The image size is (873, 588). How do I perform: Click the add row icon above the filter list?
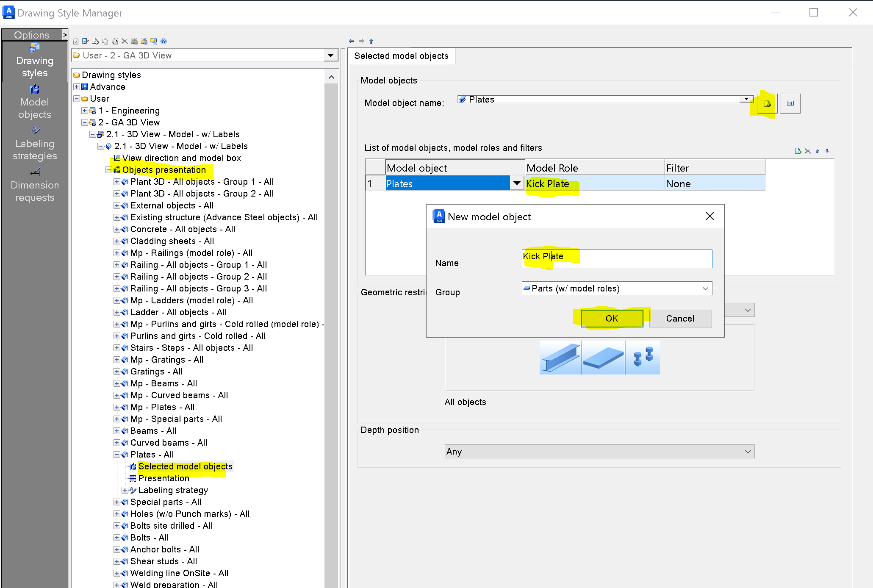coord(798,151)
